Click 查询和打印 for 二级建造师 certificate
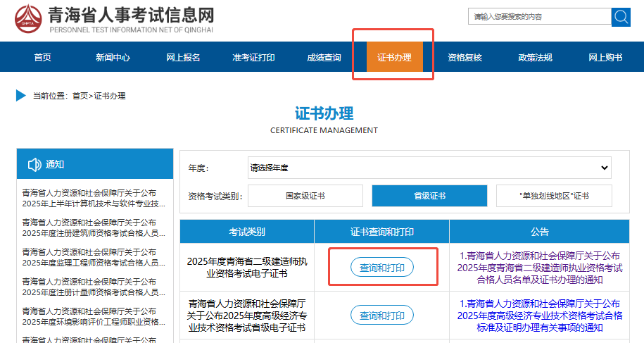Viewport: 644px width, 343px height. (x=382, y=268)
